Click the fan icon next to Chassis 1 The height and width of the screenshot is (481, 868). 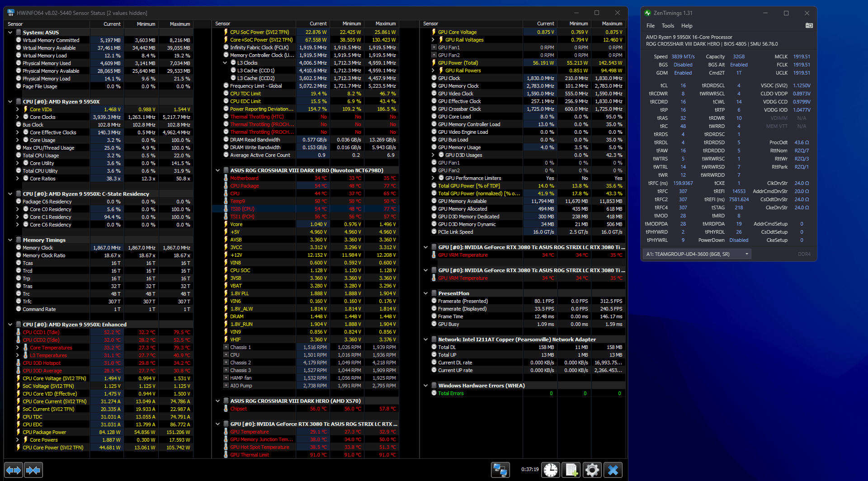pos(226,347)
